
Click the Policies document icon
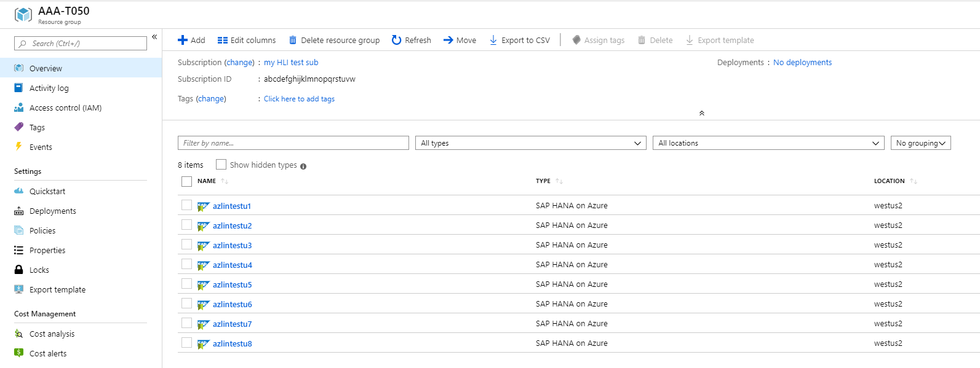(x=19, y=230)
